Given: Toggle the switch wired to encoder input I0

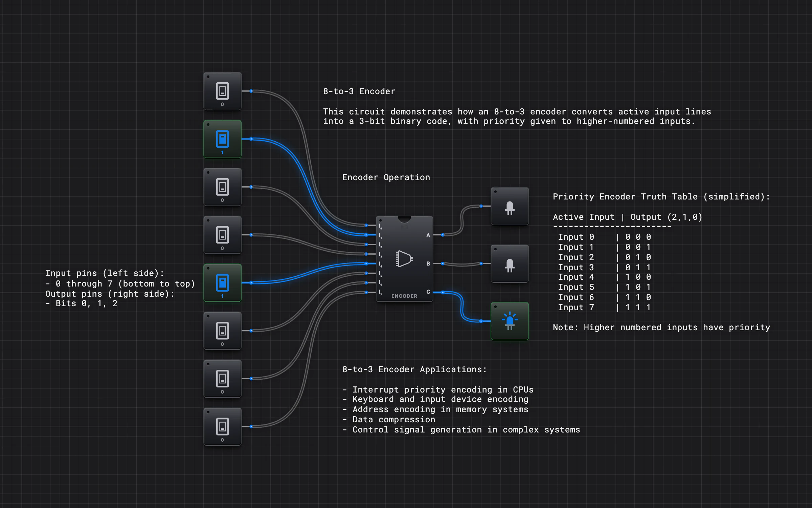Looking at the screenshot, I should [x=222, y=91].
